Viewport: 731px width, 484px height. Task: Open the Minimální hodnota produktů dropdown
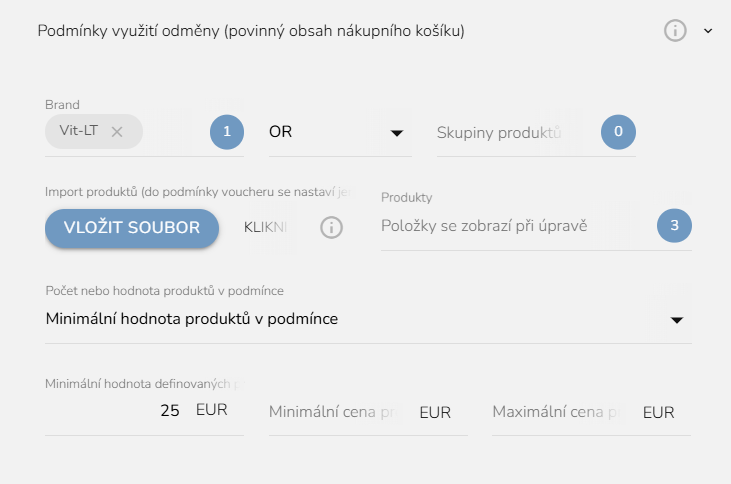(x=368, y=320)
